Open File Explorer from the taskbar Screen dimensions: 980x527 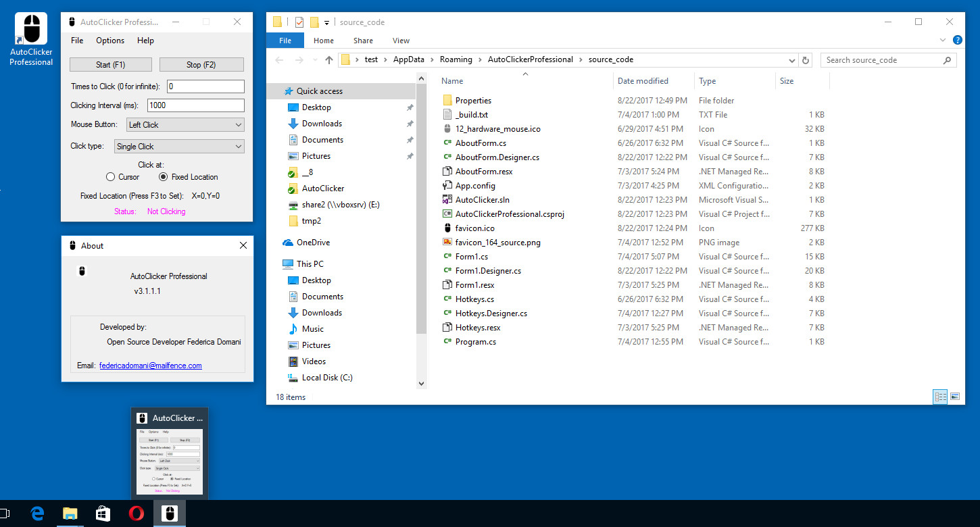tap(70, 514)
